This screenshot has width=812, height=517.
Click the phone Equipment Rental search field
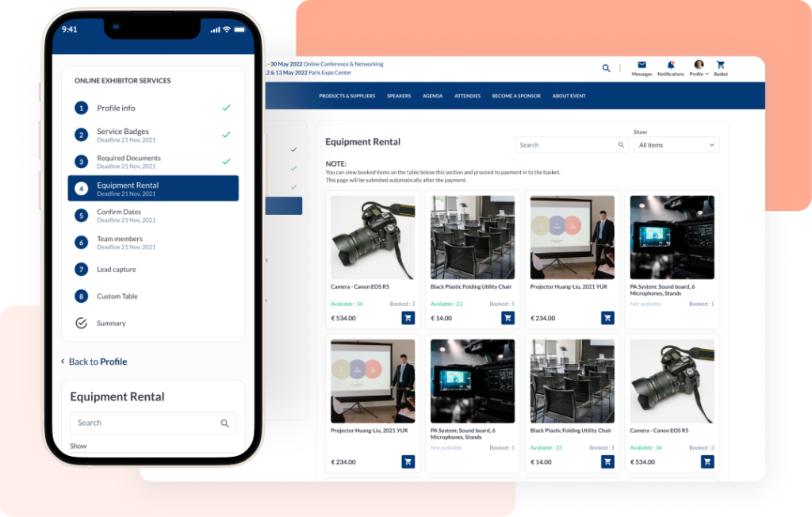click(x=153, y=423)
